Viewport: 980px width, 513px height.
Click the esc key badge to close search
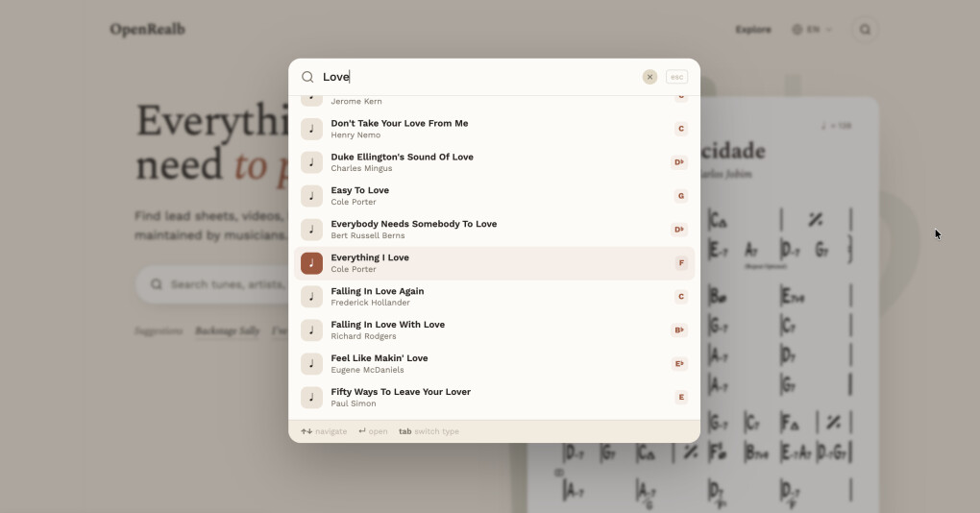(677, 77)
